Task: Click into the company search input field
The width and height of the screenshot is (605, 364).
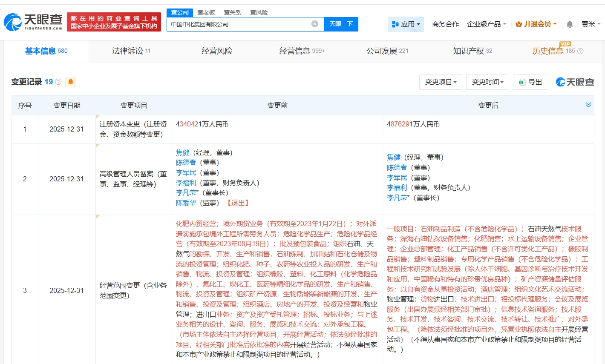Action: pyautogui.click(x=239, y=24)
